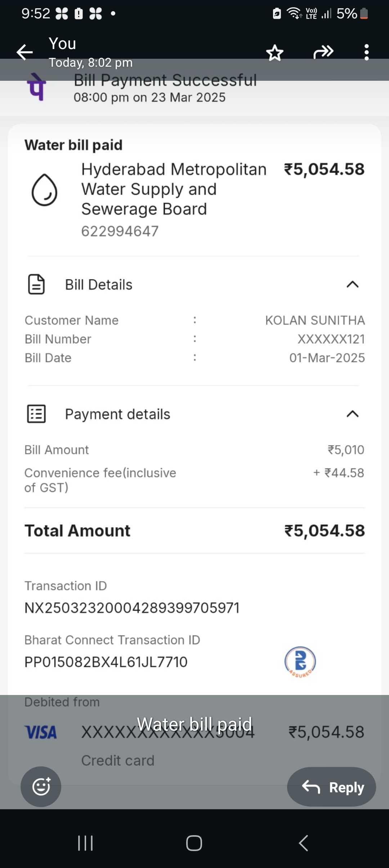Tap the sender name You in header
Viewport: 389px width, 868px height.
(62, 44)
